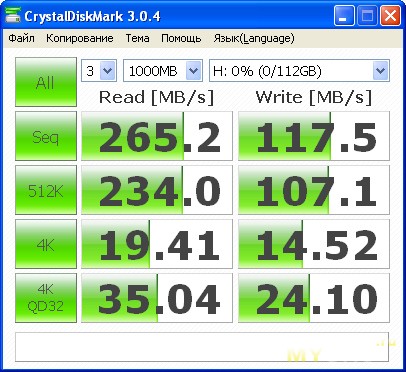Start the 512K test
This screenshot has height=372, width=406.
coord(46,190)
